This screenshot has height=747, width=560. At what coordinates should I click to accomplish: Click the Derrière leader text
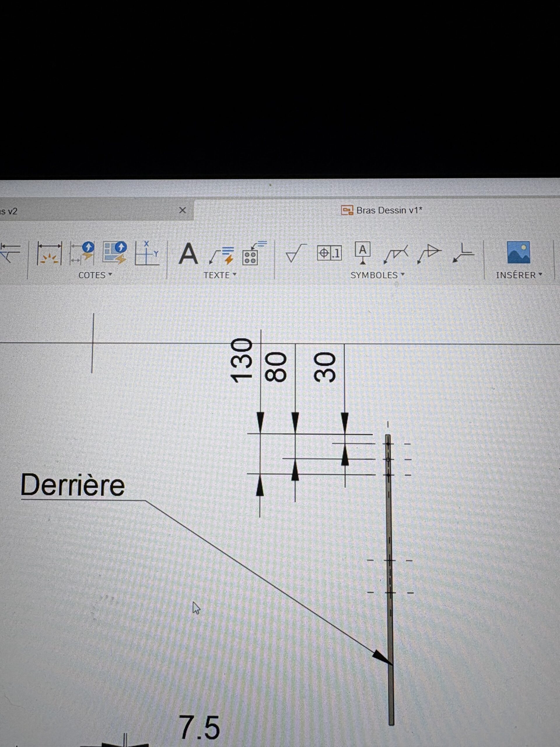point(73,485)
